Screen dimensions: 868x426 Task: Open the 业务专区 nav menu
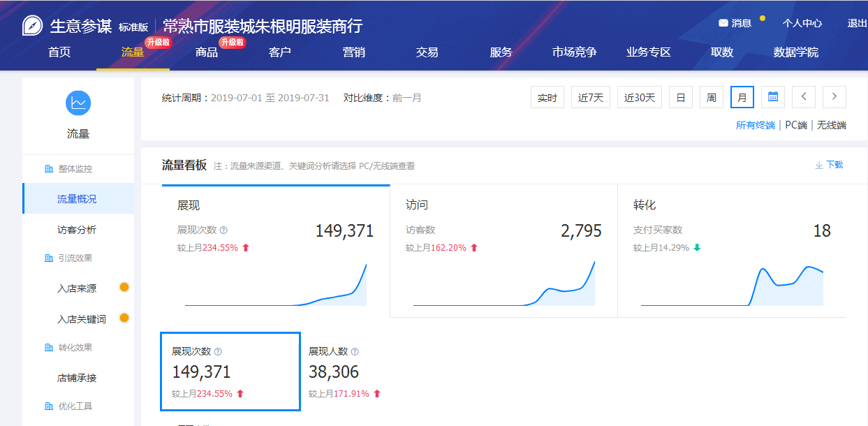pos(649,52)
